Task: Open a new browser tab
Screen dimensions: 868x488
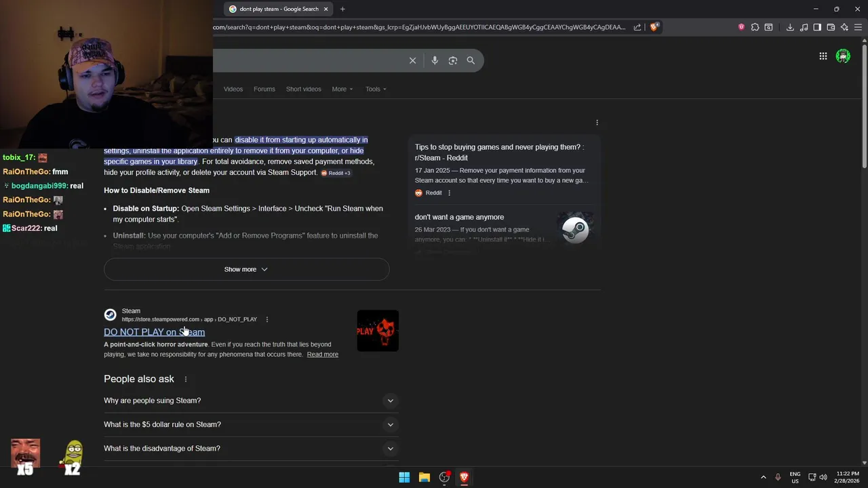Action: pyautogui.click(x=342, y=9)
